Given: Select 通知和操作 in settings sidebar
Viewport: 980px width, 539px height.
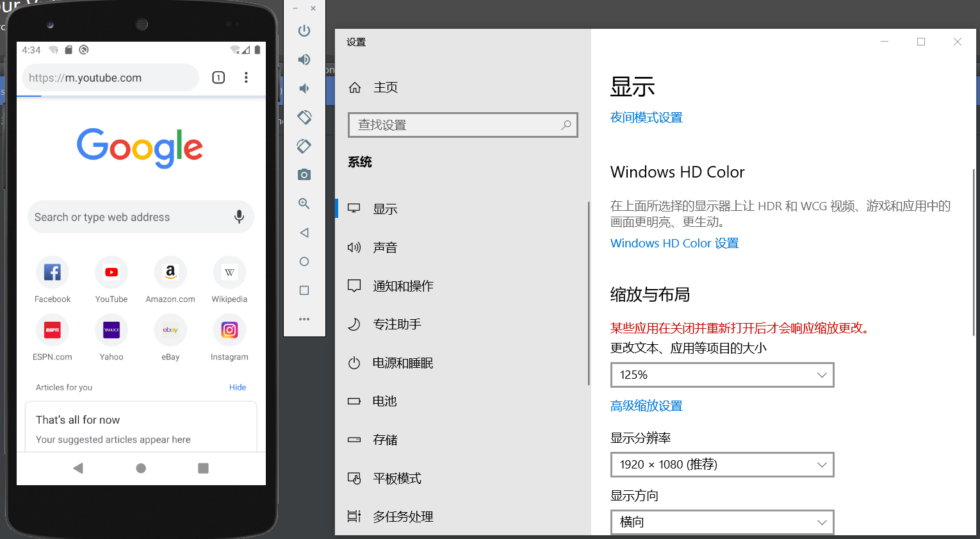Looking at the screenshot, I should coord(462,286).
